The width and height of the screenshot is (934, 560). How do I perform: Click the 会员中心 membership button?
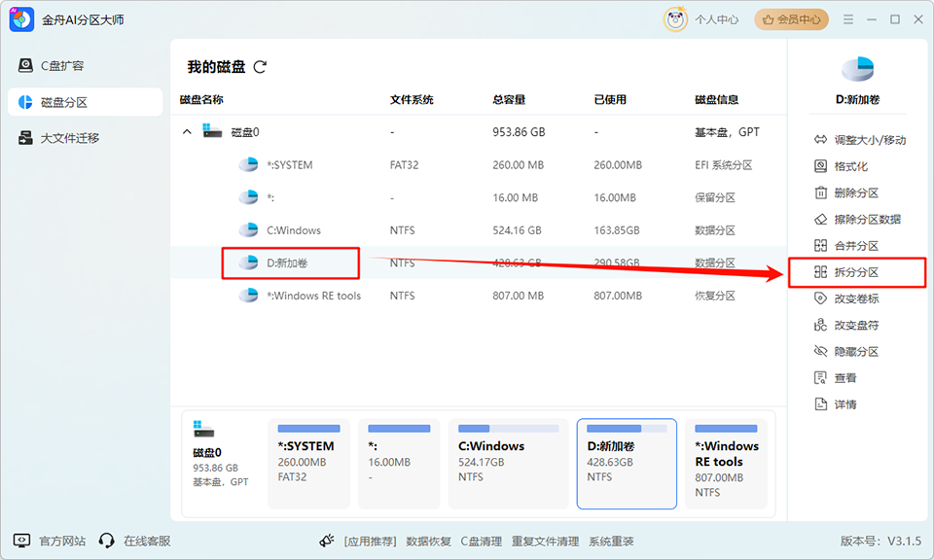[791, 18]
